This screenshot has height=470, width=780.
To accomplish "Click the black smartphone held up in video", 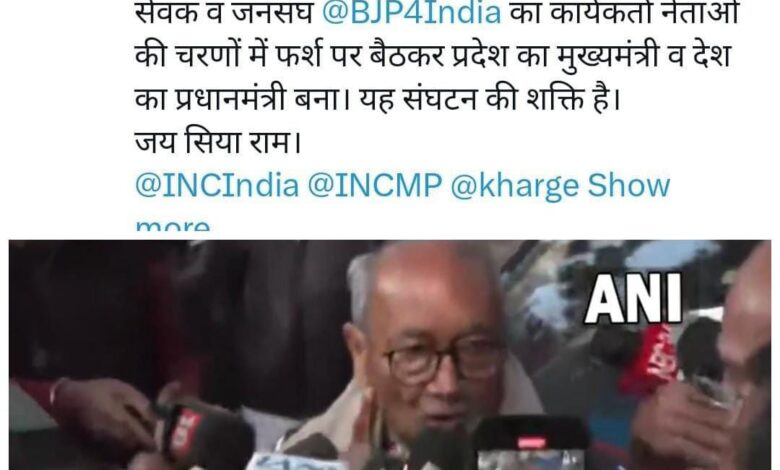I will coord(530,444).
